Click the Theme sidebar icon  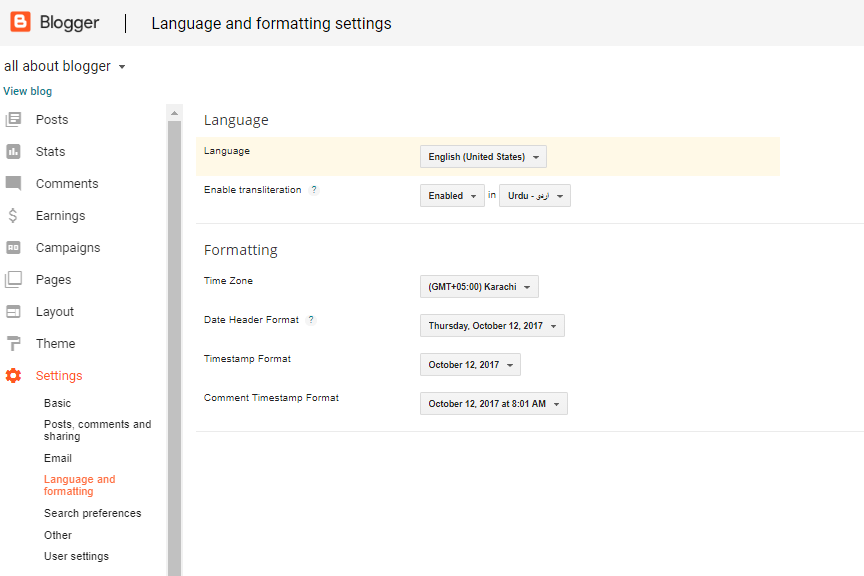[14, 343]
